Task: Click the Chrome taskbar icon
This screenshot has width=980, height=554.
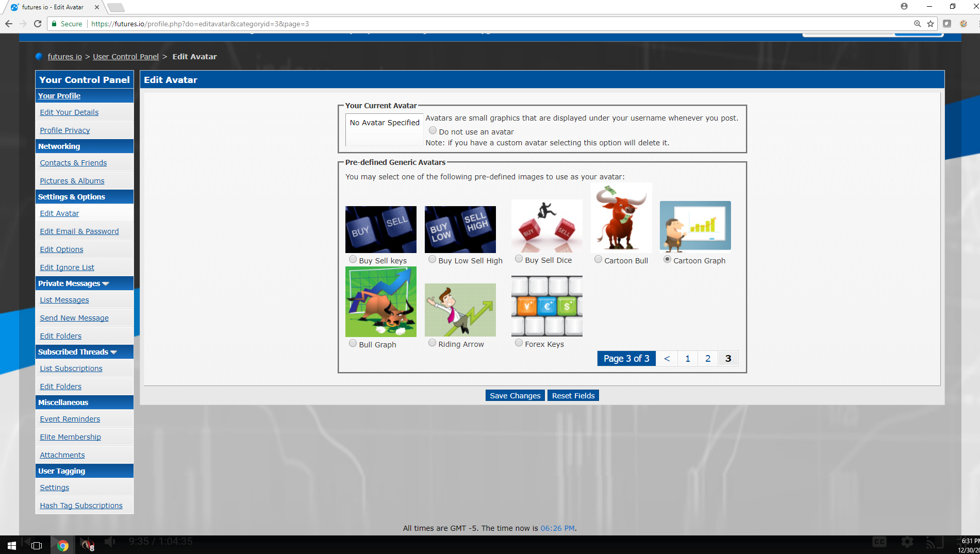Action: [63, 545]
